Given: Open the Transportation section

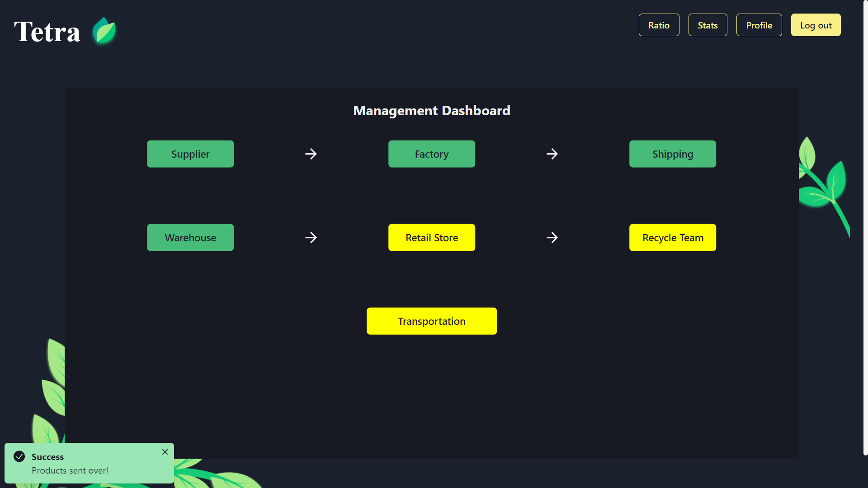Looking at the screenshot, I should click(432, 321).
